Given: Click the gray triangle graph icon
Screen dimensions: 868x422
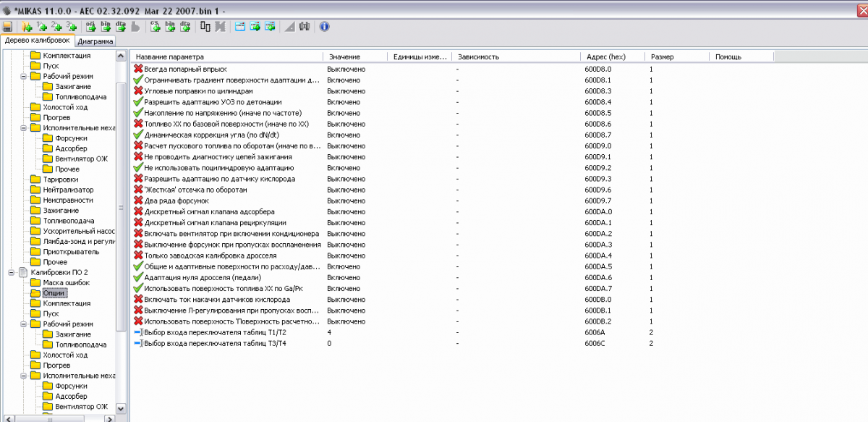Looking at the screenshot, I should [x=289, y=27].
